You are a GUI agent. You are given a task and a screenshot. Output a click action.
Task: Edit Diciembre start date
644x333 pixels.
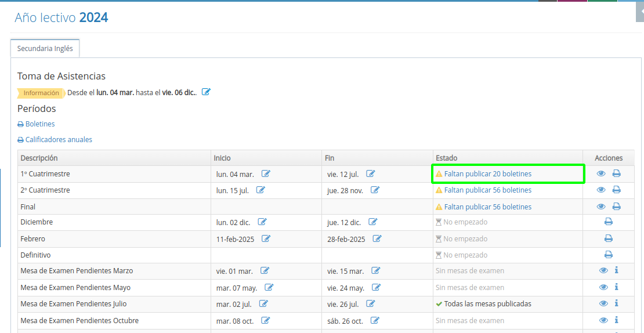pos(262,222)
